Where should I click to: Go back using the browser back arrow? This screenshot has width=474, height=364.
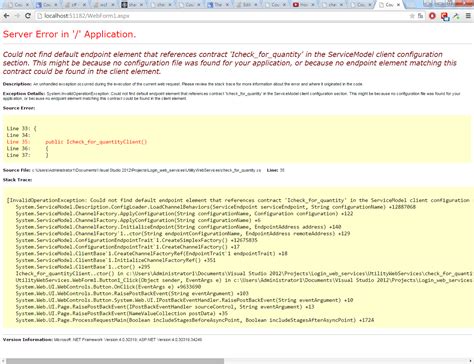[x=6, y=16]
